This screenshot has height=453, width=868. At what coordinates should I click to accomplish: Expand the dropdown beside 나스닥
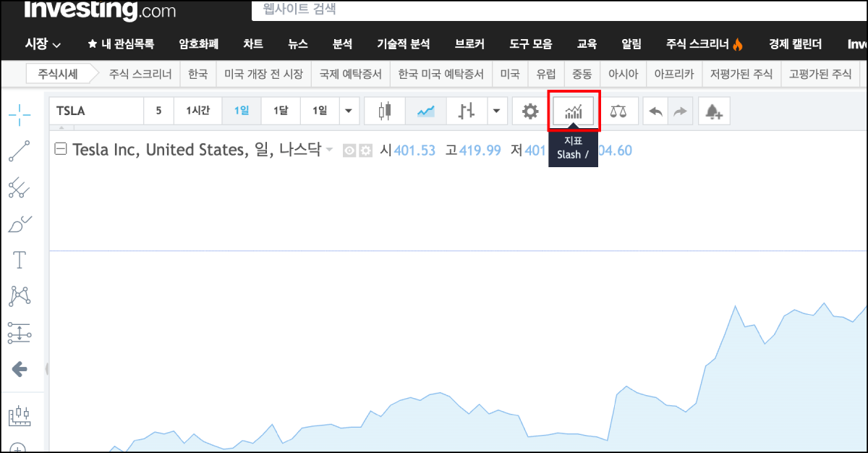click(x=330, y=151)
